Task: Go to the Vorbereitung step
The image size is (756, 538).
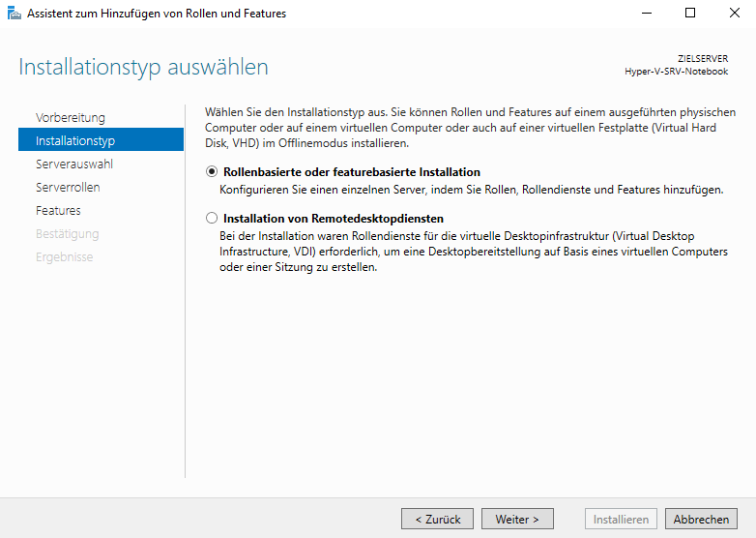Action: (x=71, y=118)
